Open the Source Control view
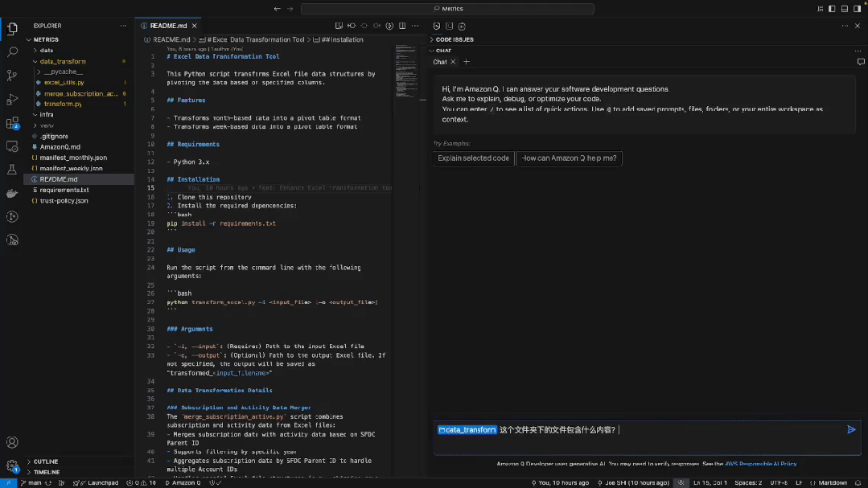Image resolution: width=868 pixels, height=488 pixels. 12,74
